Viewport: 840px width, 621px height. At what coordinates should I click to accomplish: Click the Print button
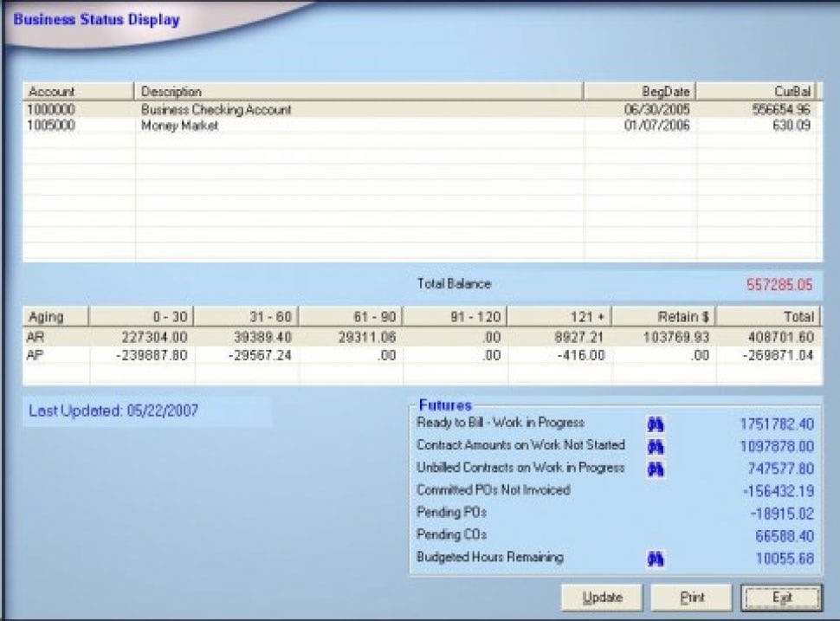click(692, 598)
